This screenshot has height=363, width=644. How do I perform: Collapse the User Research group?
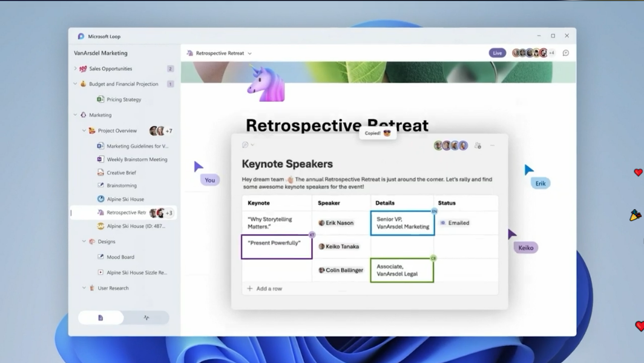[x=84, y=288]
